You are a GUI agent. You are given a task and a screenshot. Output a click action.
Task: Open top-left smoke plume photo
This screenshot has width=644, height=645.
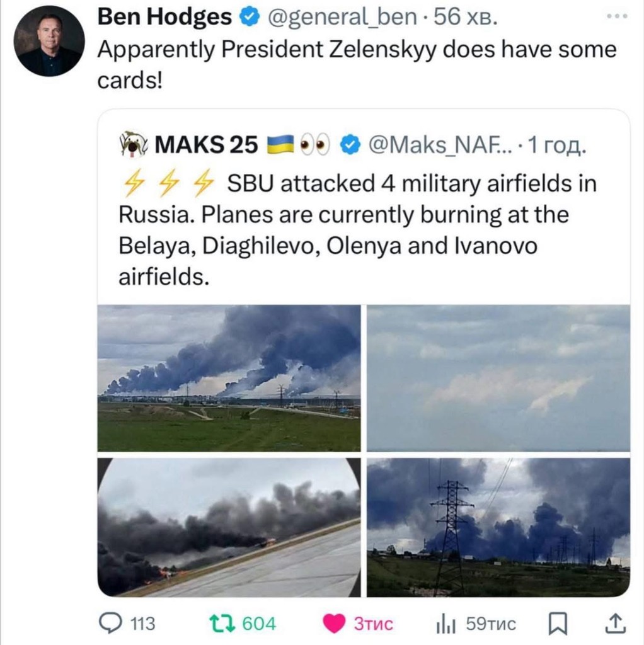(x=229, y=378)
